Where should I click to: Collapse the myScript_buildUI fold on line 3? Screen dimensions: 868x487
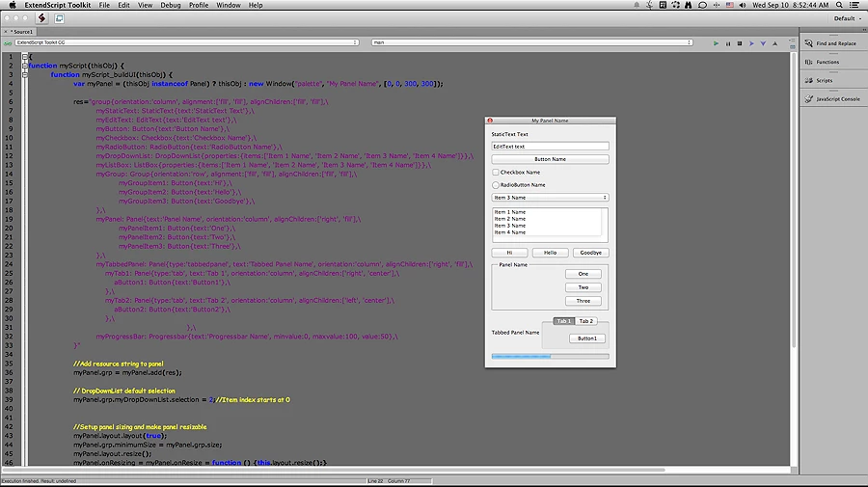coord(24,74)
